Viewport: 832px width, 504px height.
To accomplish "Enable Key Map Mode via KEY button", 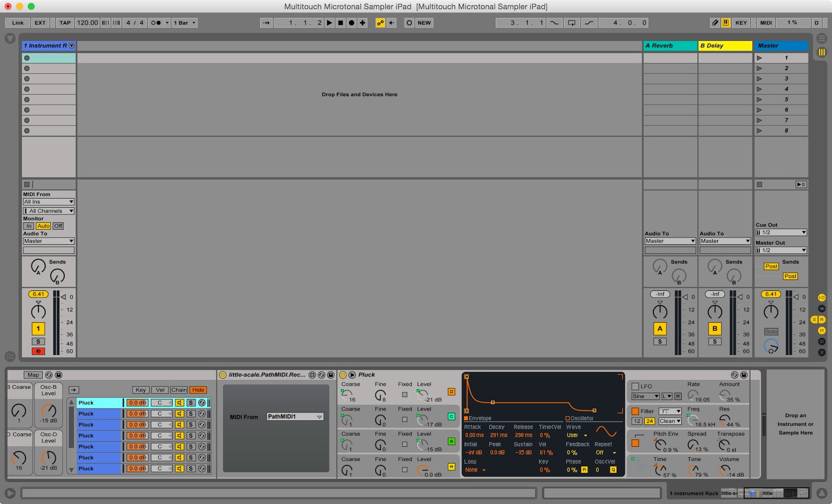I will tap(741, 23).
